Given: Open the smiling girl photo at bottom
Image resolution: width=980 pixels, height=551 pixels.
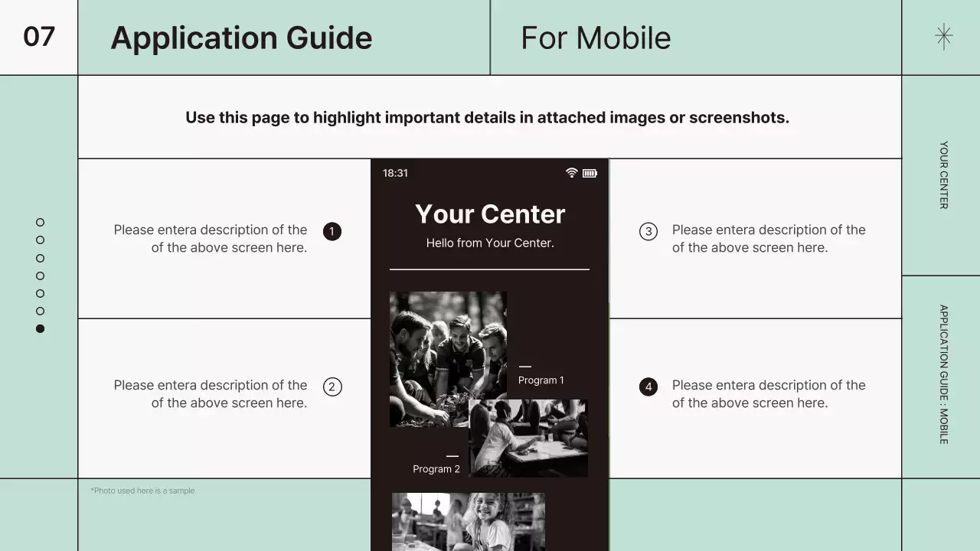Looking at the screenshot, I should point(469,521).
